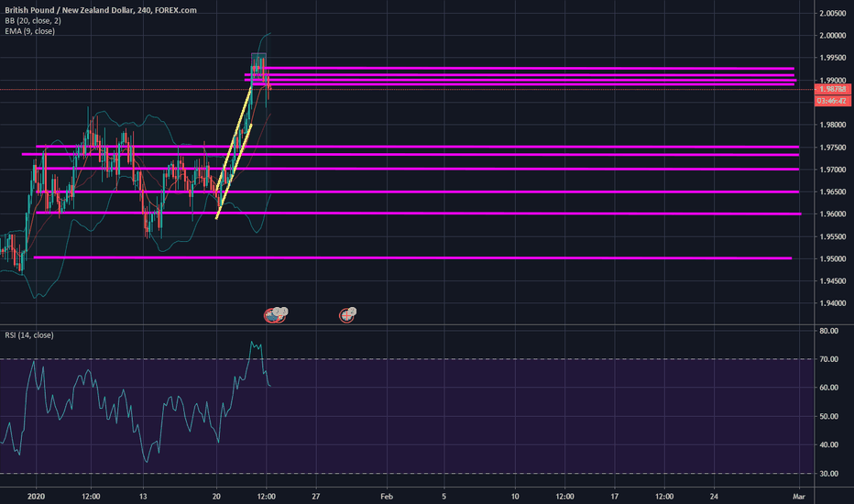Click the 70.00 level on RSI axis

pyautogui.click(x=829, y=359)
